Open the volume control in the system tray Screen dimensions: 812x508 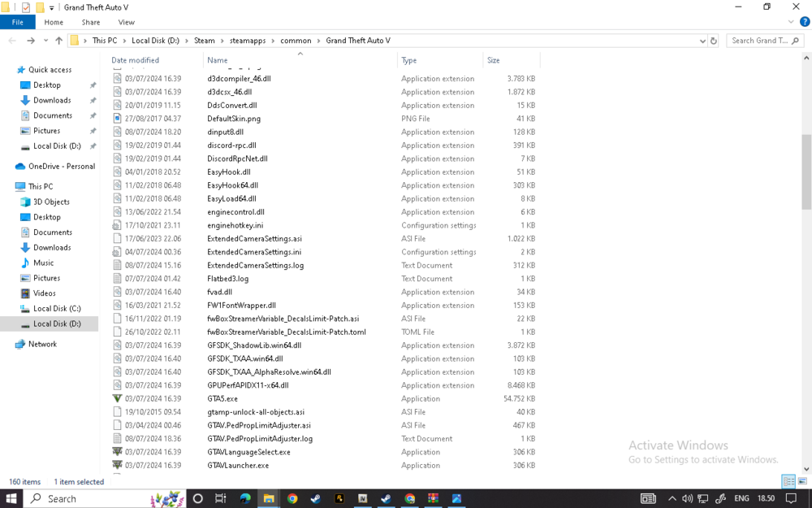[687, 498]
